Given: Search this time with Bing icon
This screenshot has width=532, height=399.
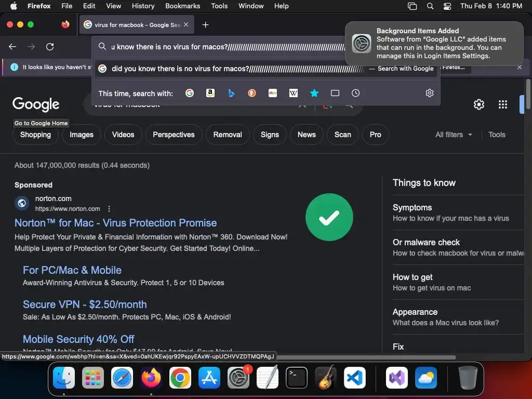Looking at the screenshot, I should click(231, 93).
